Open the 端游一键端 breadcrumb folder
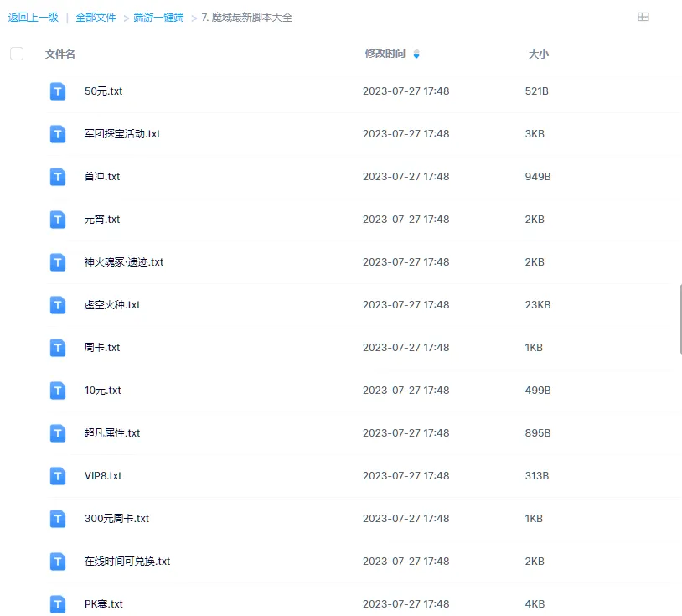Image resolution: width=682 pixels, height=616 pixels. [158, 18]
